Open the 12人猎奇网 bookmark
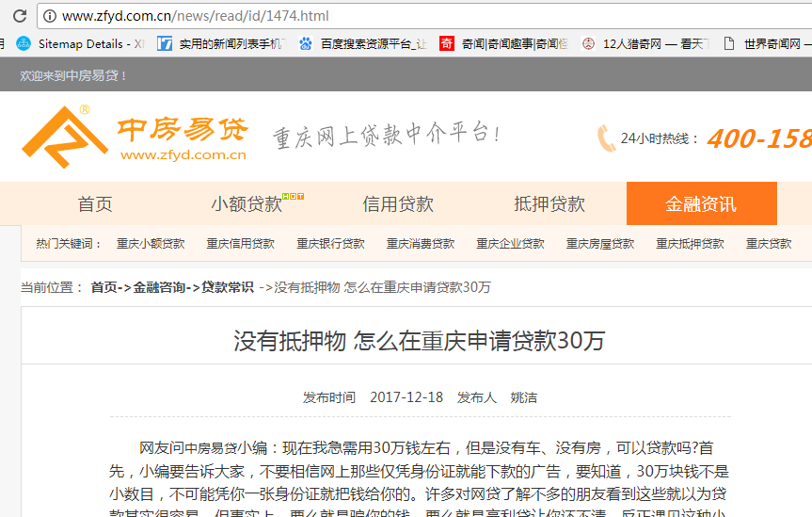812x517 pixels. [x=645, y=43]
